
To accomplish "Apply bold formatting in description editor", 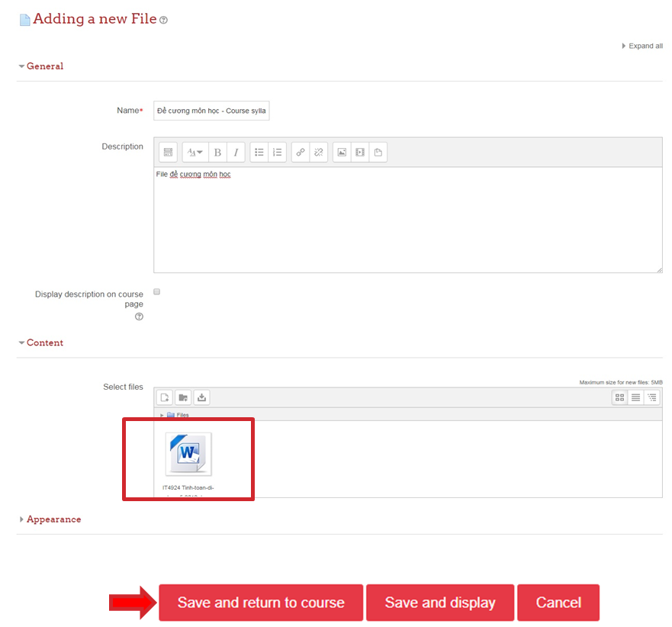I will pos(217,153).
